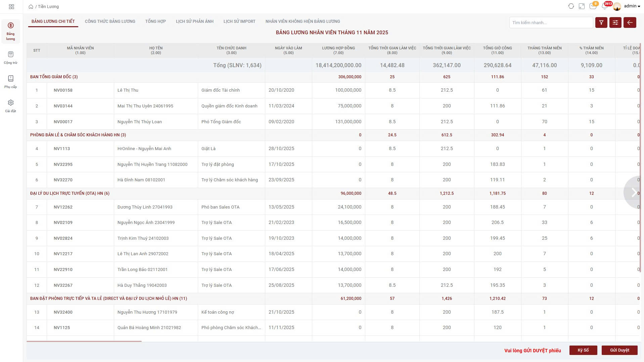Click the Ký Số button

583,350
